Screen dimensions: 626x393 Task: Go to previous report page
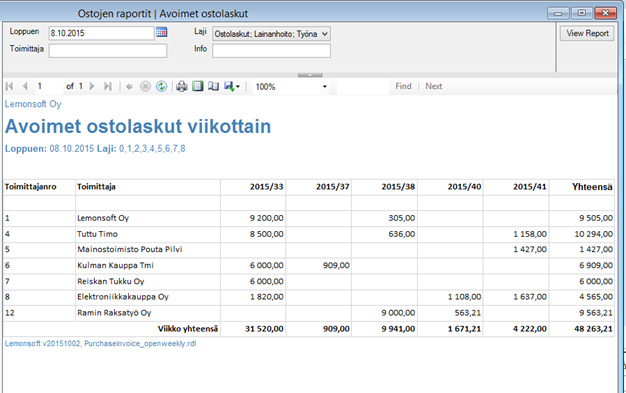coord(25,86)
